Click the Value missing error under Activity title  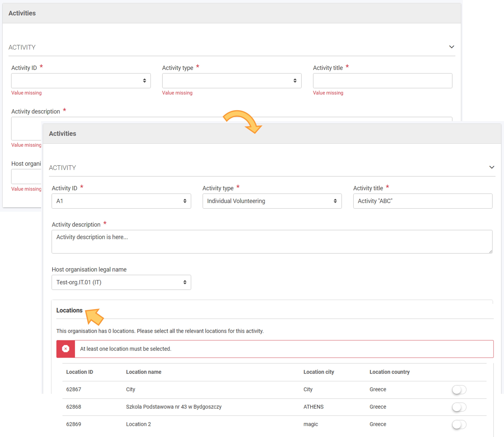click(328, 93)
